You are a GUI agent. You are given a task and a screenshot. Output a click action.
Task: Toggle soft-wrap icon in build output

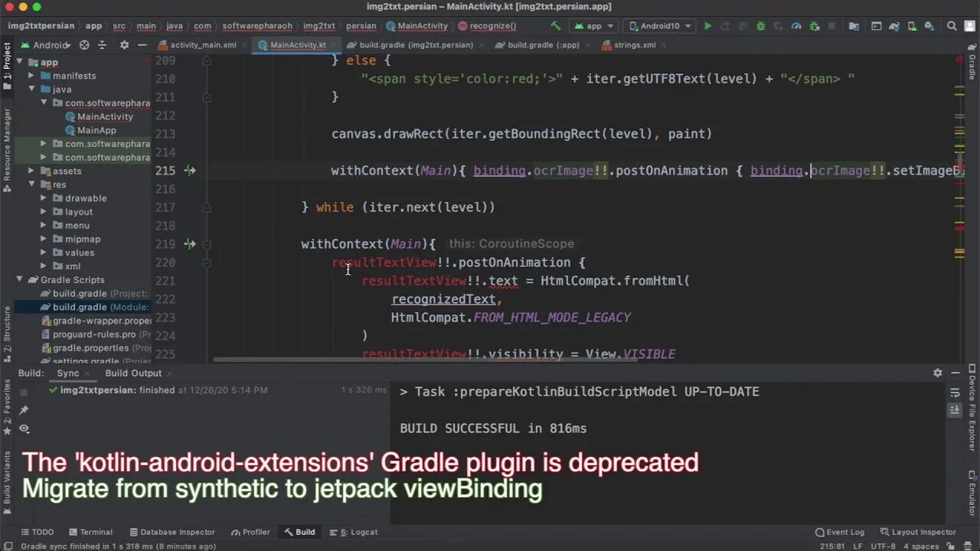coord(955,392)
